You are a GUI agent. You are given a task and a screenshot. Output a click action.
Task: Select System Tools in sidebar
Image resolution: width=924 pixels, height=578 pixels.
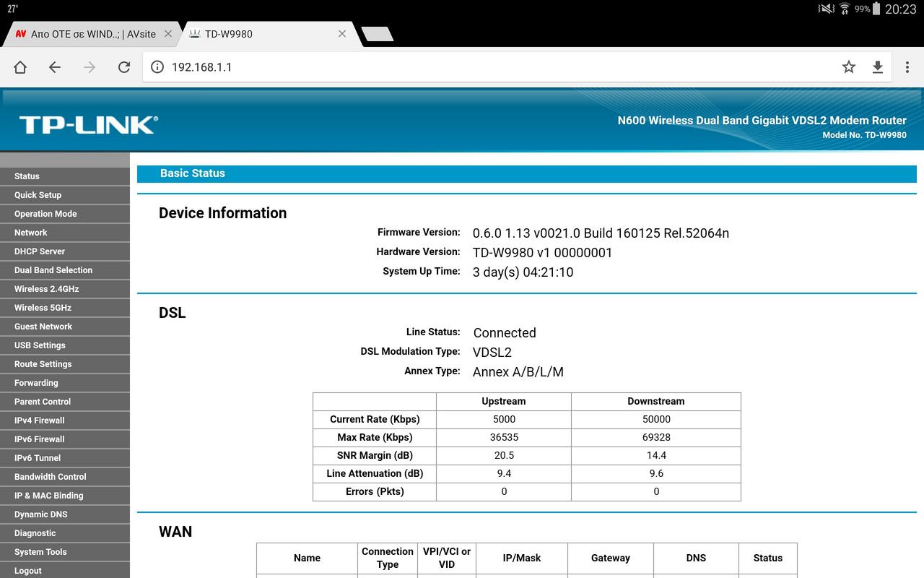pos(40,552)
